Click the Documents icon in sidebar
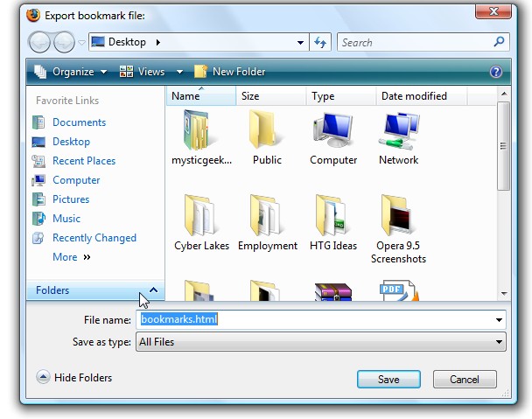532x419 pixels. (x=38, y=122)
